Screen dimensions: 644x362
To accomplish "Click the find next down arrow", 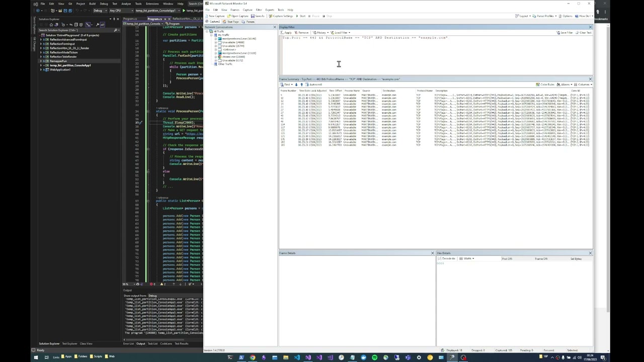I will pos(296,84).
